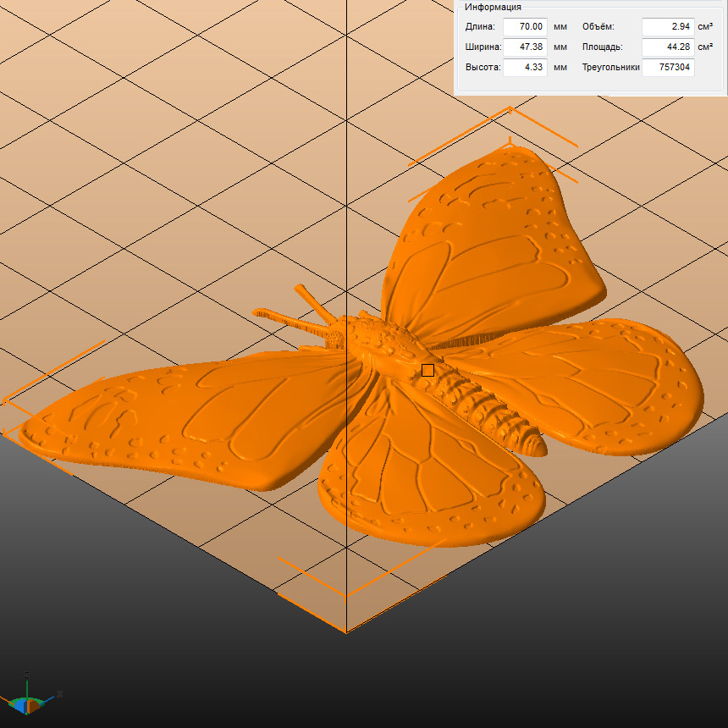
Task: Click the blue X axis of the gizmo
Action: [x=49, y=698]
